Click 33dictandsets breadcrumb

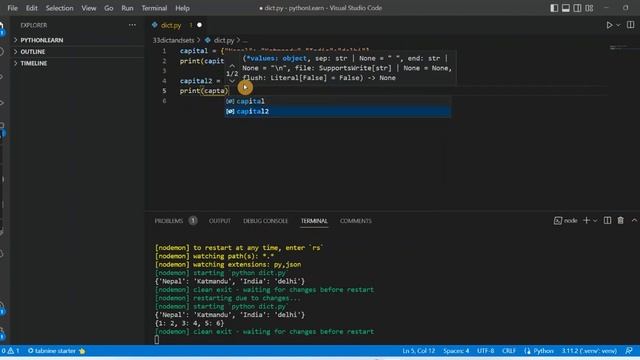click(173, 40)
